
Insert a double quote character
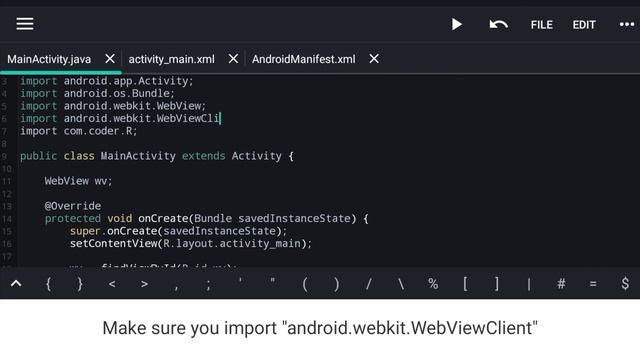pos(272,280)
